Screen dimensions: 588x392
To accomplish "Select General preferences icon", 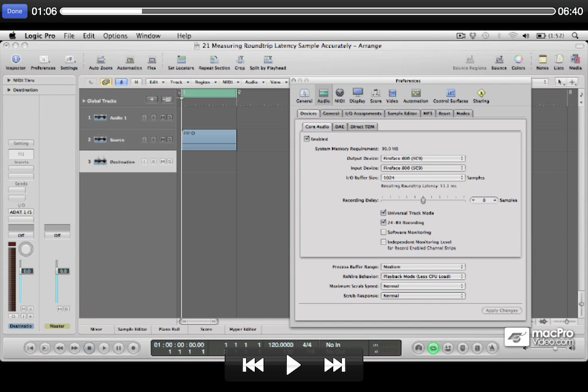I will pos(304,96).
